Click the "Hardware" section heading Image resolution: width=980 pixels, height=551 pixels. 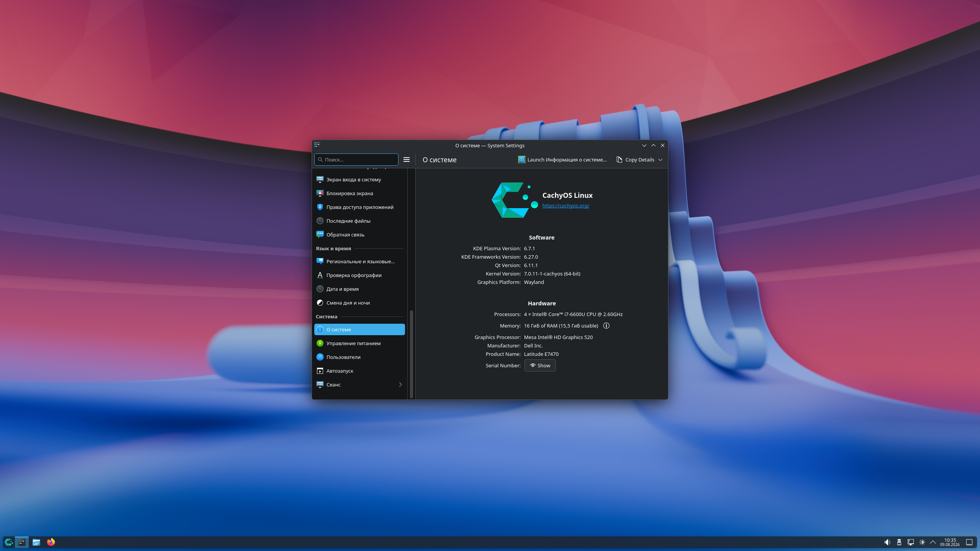(542, 303)
